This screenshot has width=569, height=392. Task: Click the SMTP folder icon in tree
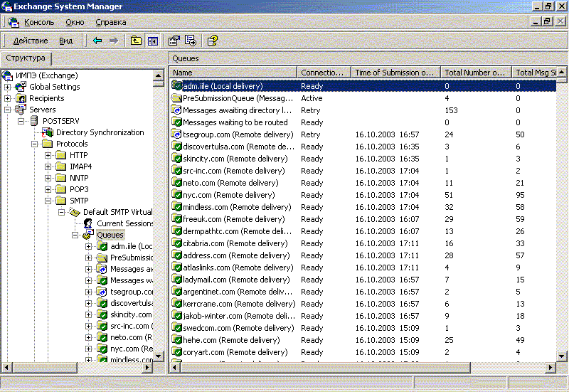click(61, 201)
